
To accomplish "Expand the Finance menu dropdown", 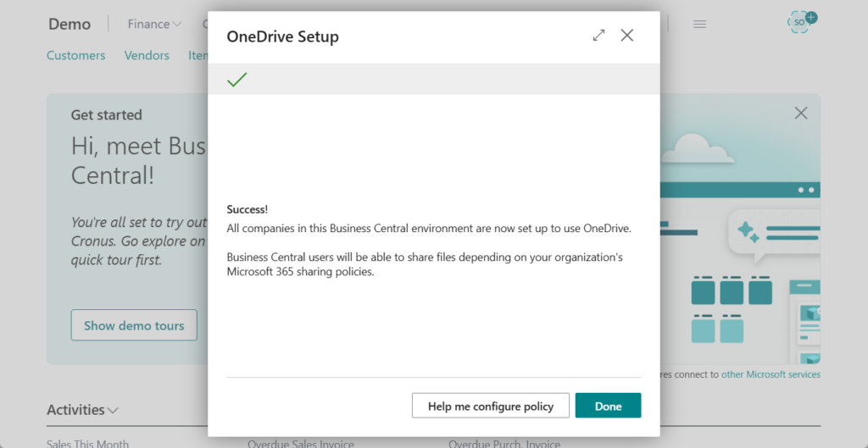I will pyautogui.click(x=154, y=25).
